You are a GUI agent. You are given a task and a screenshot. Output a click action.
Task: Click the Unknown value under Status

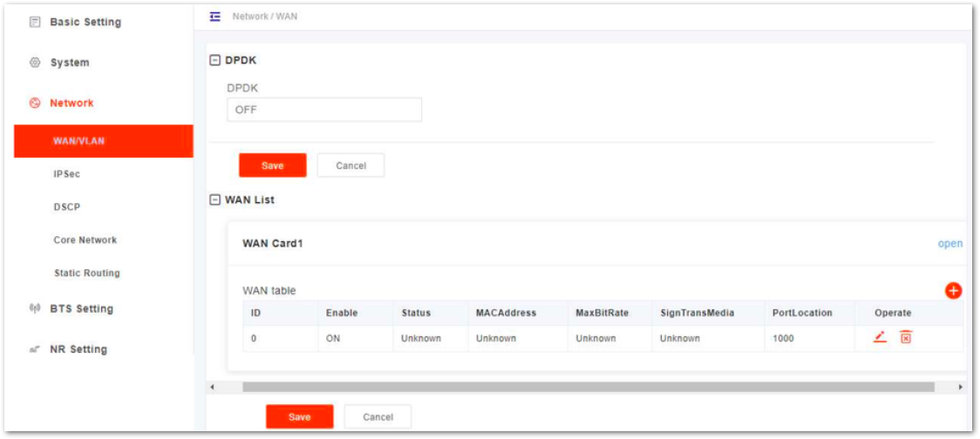point(421,339)
